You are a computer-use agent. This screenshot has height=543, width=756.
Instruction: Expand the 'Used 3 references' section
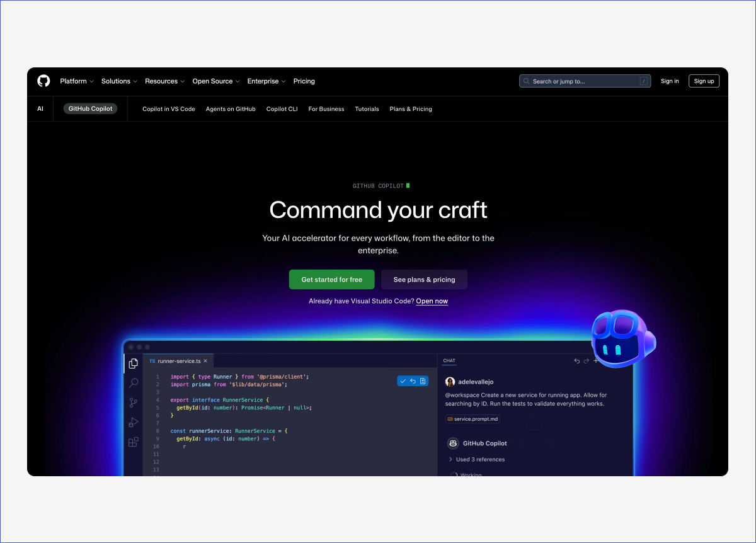tap(476, 459)
